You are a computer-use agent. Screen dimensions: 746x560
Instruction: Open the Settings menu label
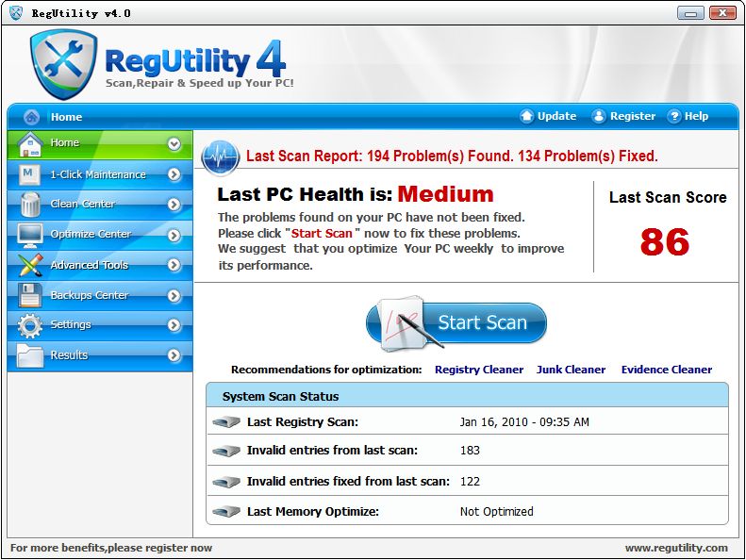click(x=71, y=324)
